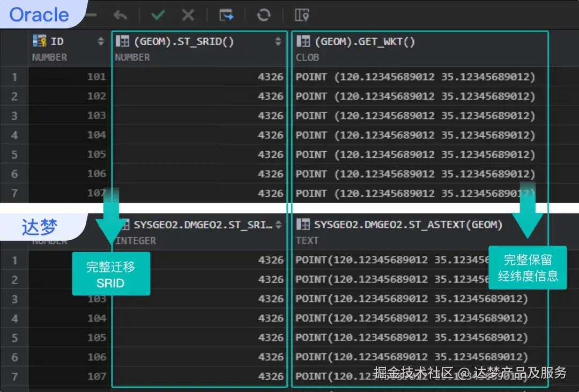Toggle sort arrows on ID column
The image size is (579, 392).
[x=100, y=41]
